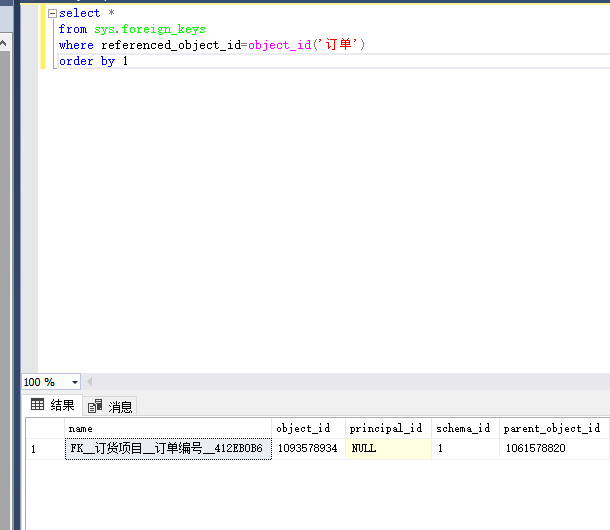Select the name column header
Viewport: 610px width, 530px height.
[x=168, y=428]
